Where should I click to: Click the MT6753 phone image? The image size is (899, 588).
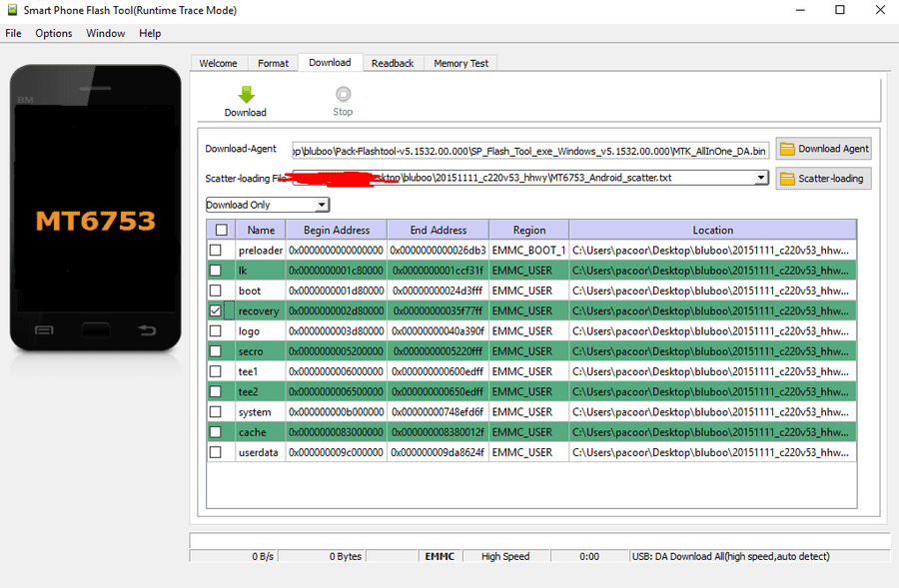pyautogui.click(x=96, y=208)
